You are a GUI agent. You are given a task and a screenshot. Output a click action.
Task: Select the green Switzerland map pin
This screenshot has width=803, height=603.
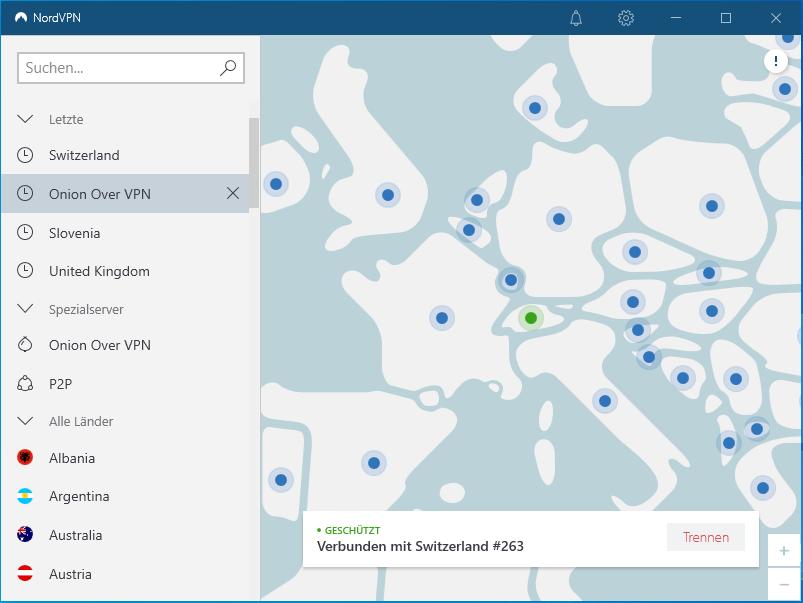tap(531, 318)
